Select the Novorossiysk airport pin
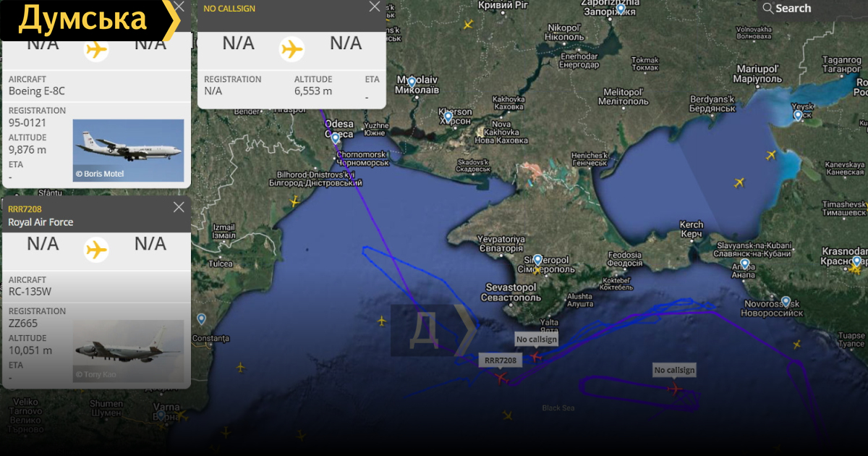 pos(786,301)
